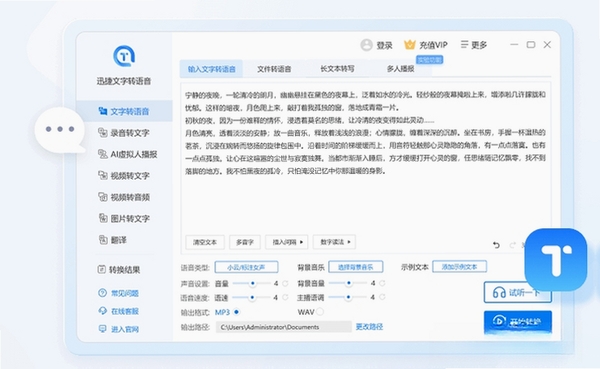Adjust the 语速 slider
The width and height of the screenshot is (600, 369).
(252, 297)
